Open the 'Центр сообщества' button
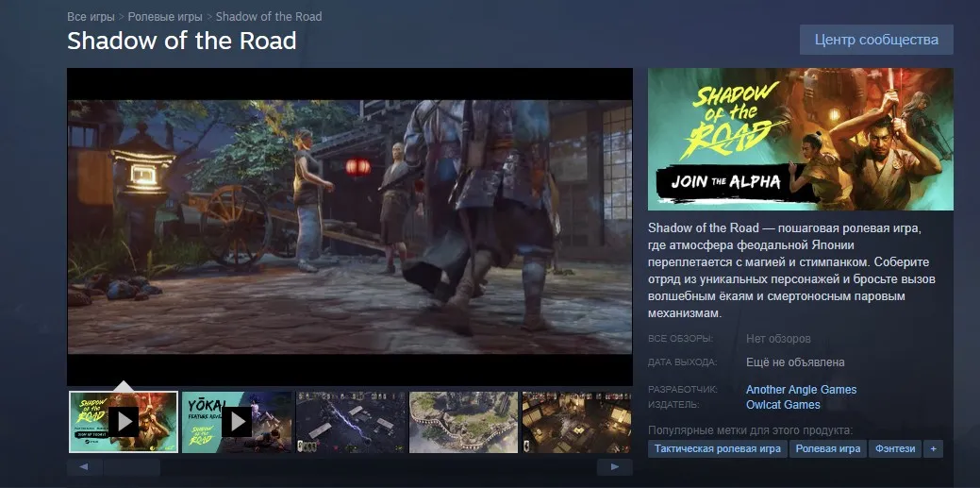 pos(876,40)
